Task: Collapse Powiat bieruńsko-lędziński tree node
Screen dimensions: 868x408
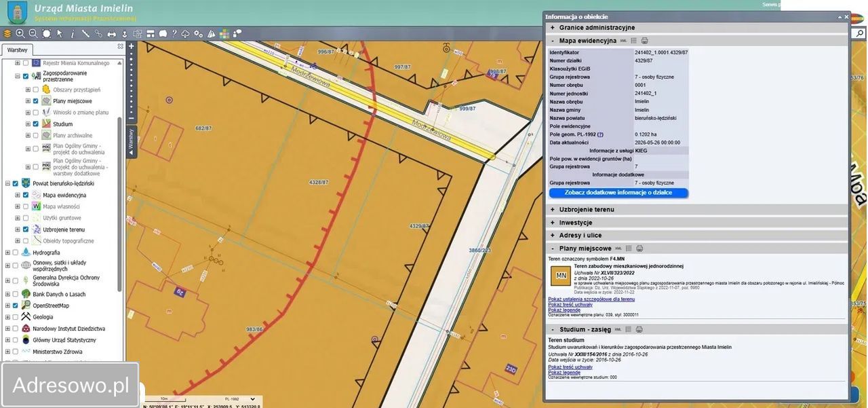Action: pos(7,183)
